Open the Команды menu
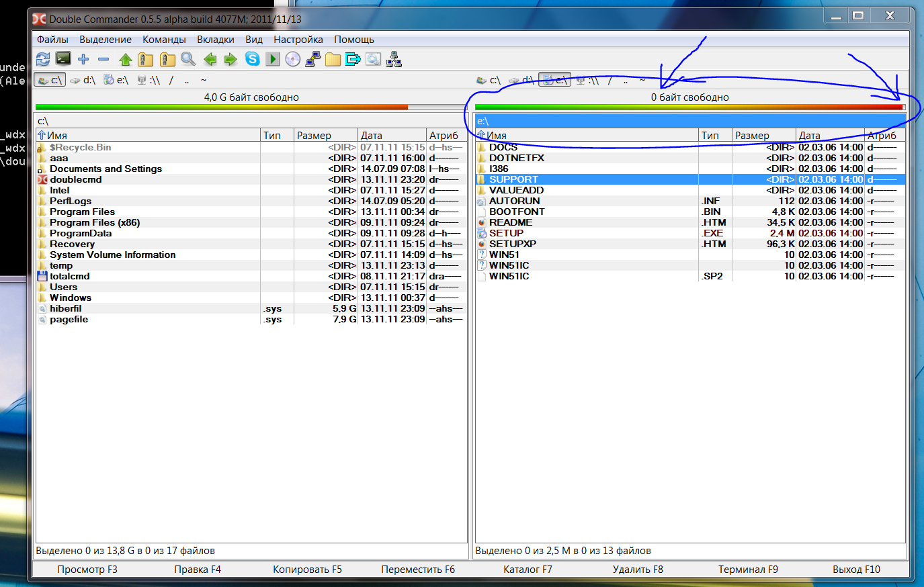 click(164, 40)
